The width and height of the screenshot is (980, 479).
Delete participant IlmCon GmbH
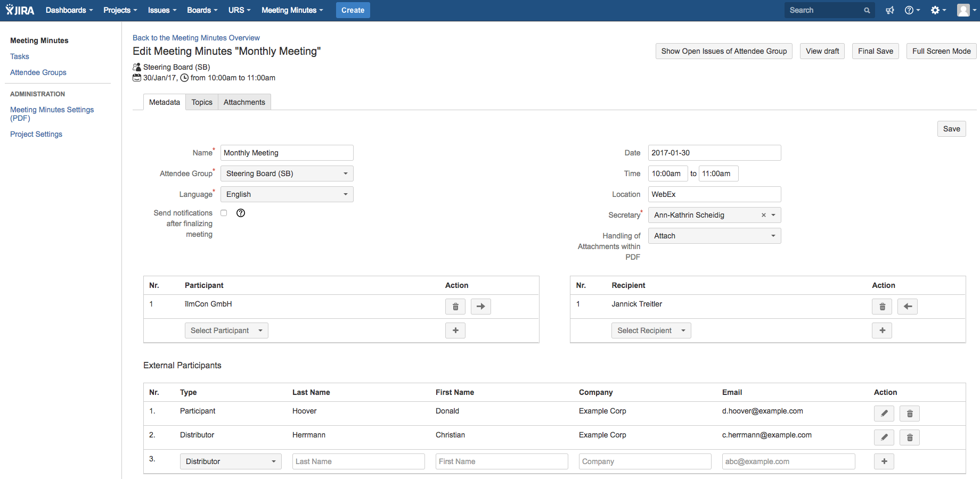coord(455,307)
